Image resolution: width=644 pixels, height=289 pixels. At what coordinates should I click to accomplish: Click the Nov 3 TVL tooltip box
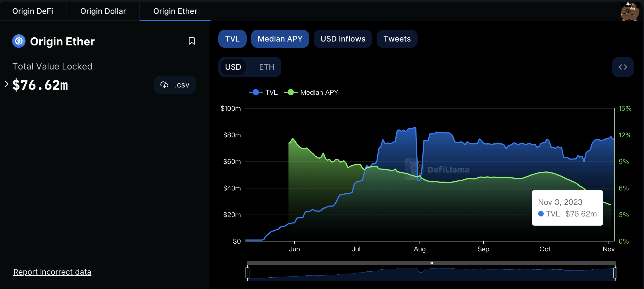pyautogui.click(x=567, y=208)
